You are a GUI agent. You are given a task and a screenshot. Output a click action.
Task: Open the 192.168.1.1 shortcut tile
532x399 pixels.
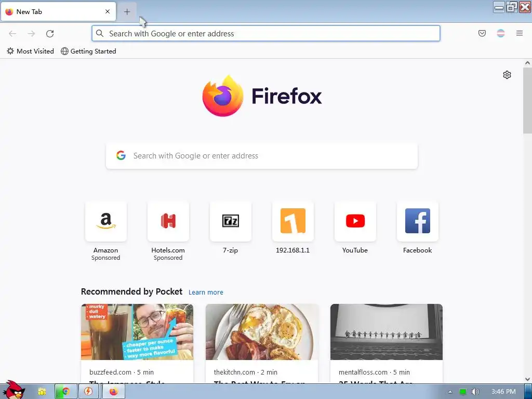pyautogui.click(x=293, y=221)
